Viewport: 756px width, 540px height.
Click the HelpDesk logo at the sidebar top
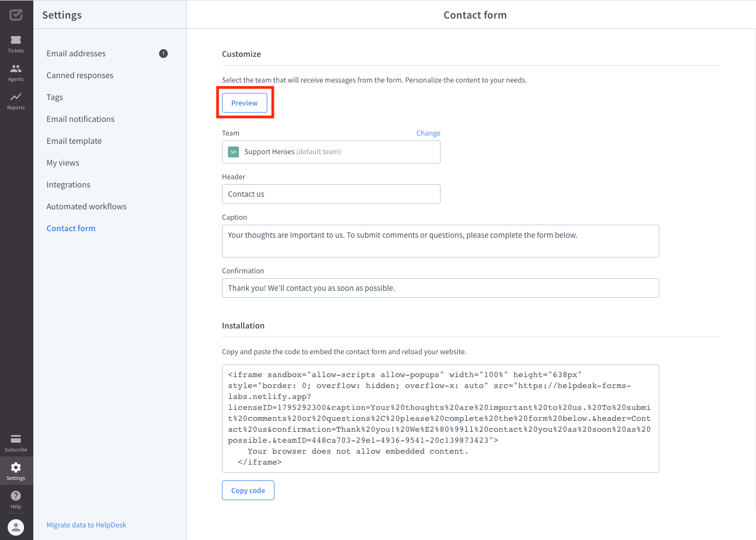pos(16,14)
